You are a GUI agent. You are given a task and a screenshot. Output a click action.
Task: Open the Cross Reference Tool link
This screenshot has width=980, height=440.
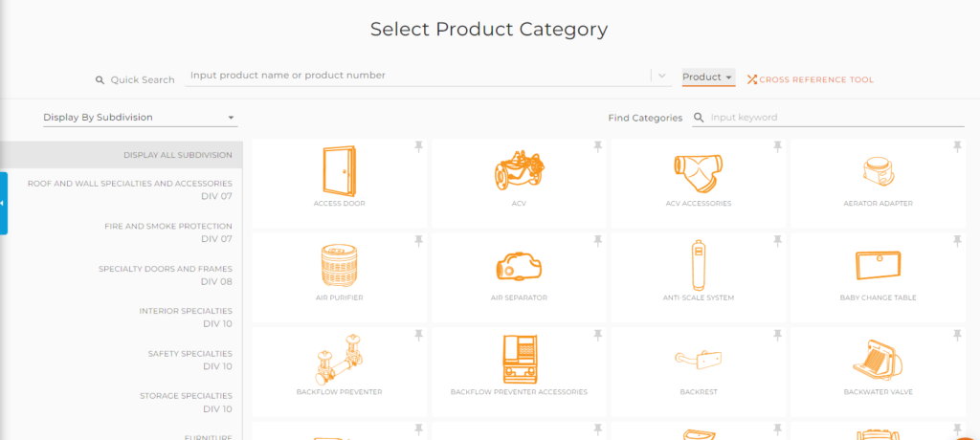pos(810,80)
